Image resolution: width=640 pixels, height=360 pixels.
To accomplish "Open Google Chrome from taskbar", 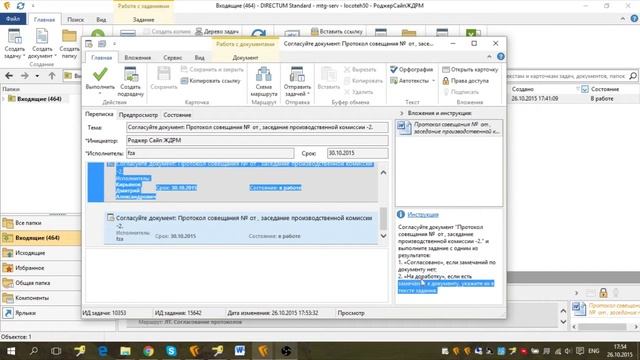I will coord(148,351).
